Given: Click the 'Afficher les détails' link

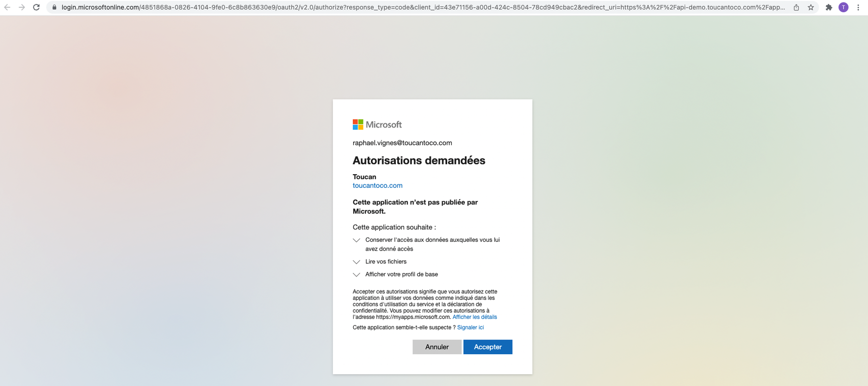Looking at the screenshot, I should pos(475,317).
